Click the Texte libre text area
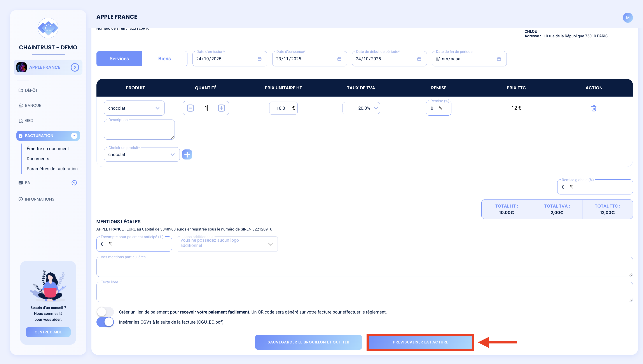This screenshot has height=364, width=643. tap(365, 292)
